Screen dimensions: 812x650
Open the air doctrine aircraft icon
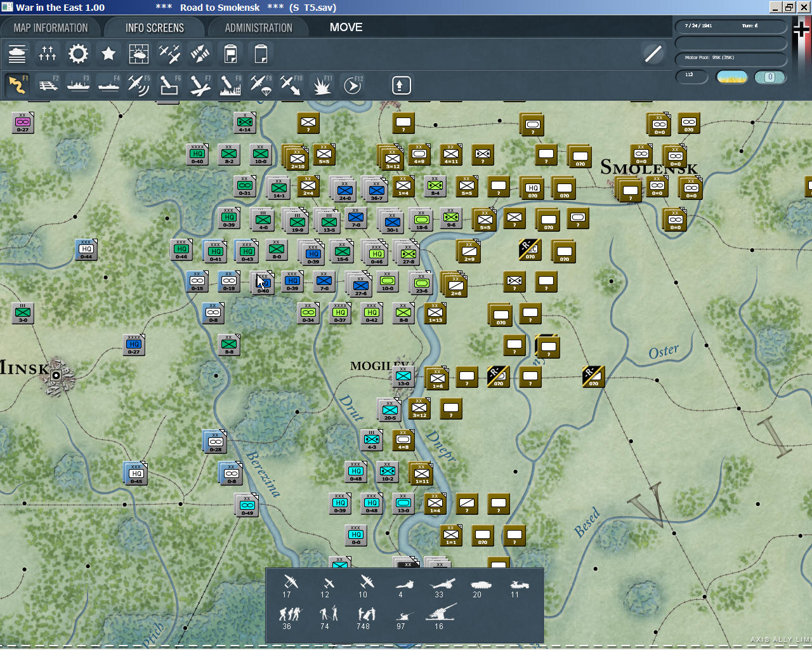tap(169, 54)
